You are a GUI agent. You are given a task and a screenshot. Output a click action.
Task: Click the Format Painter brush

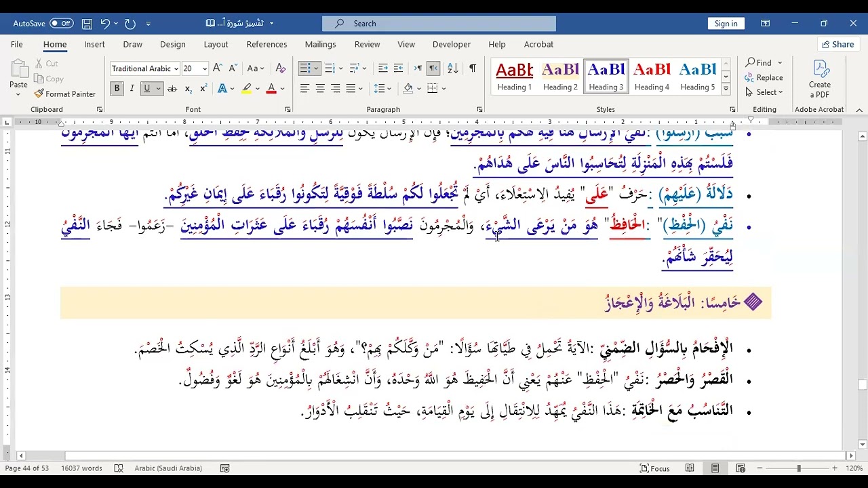(39, 94)
